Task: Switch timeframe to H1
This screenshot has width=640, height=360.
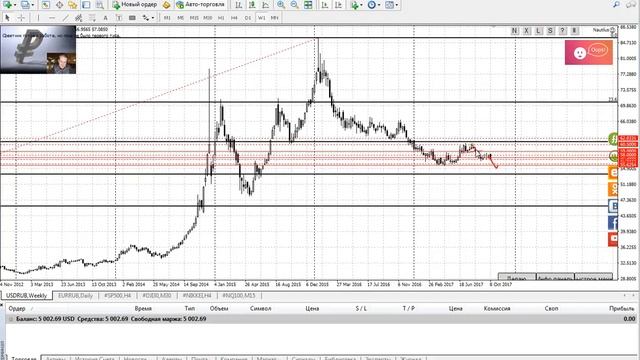Action: (x=221, y=18)
